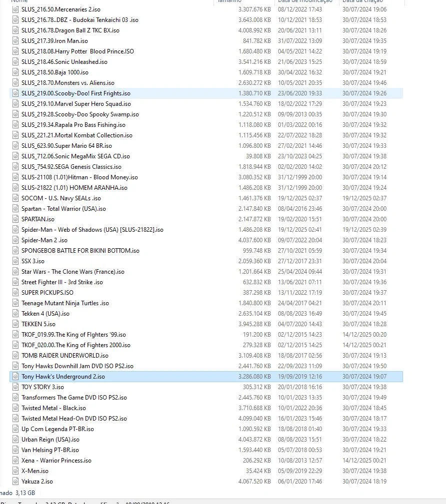The width and height of the screenshot is (446, 504).
Task: Click modified date 31/12/1999 20:00 of Hitman
Action: pos(300,177)
